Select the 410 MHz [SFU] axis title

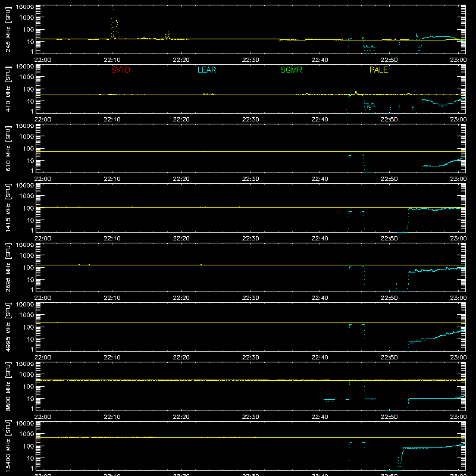(x=8, y=89)
